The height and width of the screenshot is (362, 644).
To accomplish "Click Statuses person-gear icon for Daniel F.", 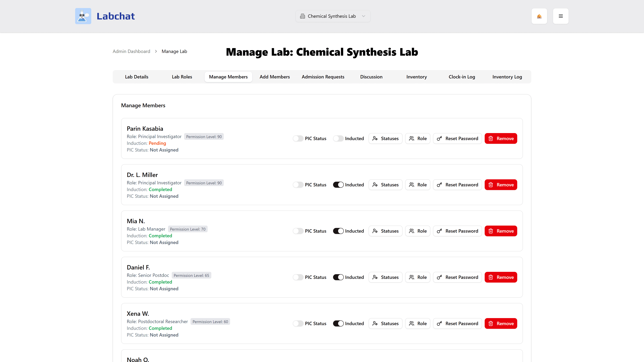I will (375, 277).
